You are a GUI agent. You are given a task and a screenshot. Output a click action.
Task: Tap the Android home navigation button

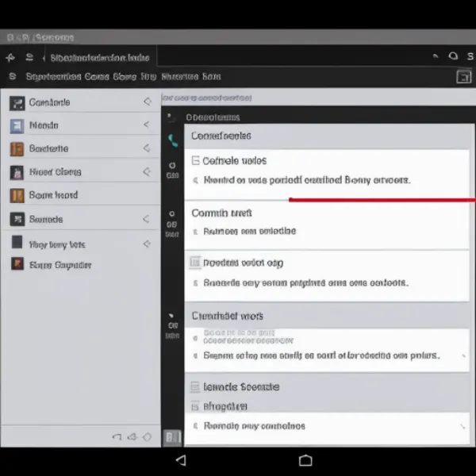305,460
